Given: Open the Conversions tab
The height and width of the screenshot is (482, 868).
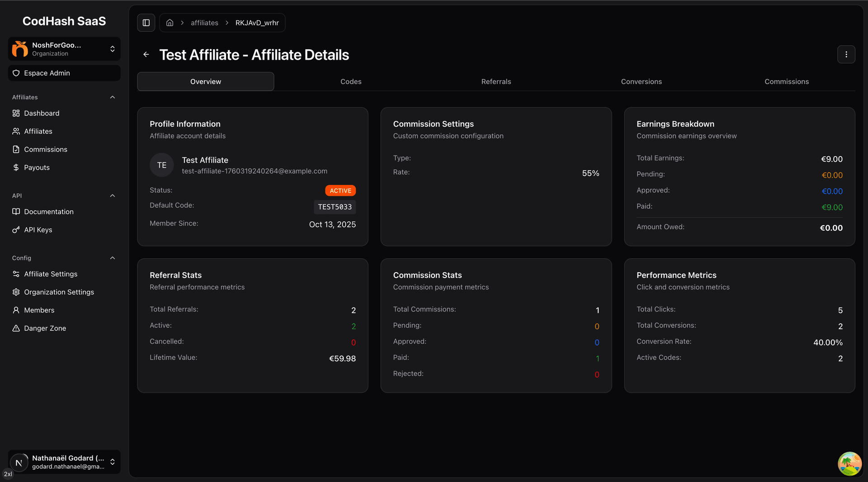Looking at the screenshot, I should [641, 81].
